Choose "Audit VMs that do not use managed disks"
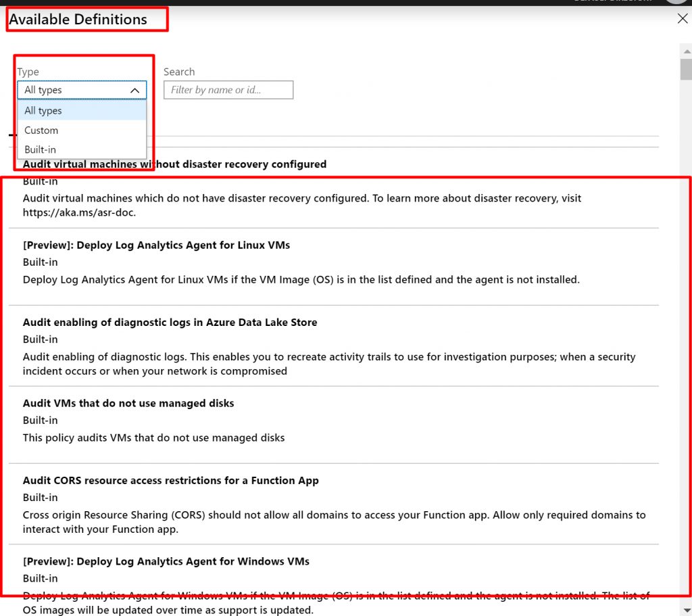This screenshot has height=616, width=692. pyautogui.click(x=128, y=403)
